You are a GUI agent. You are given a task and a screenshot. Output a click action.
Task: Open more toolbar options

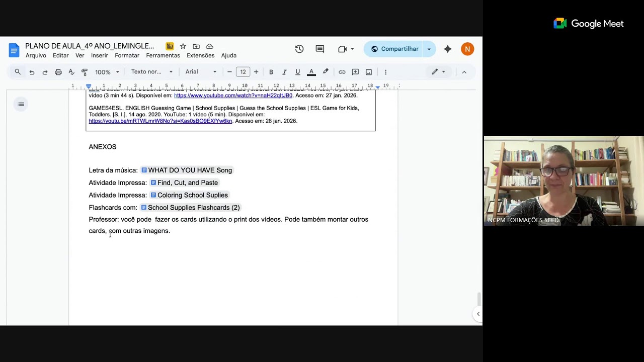(386, 72)
